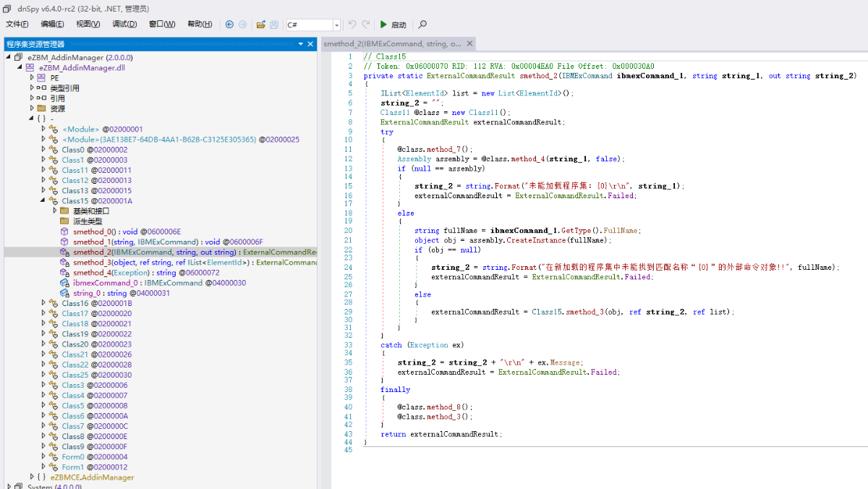868x489 pixels.
Task: Click the green start debugging play icon
Action: (384, 25)
